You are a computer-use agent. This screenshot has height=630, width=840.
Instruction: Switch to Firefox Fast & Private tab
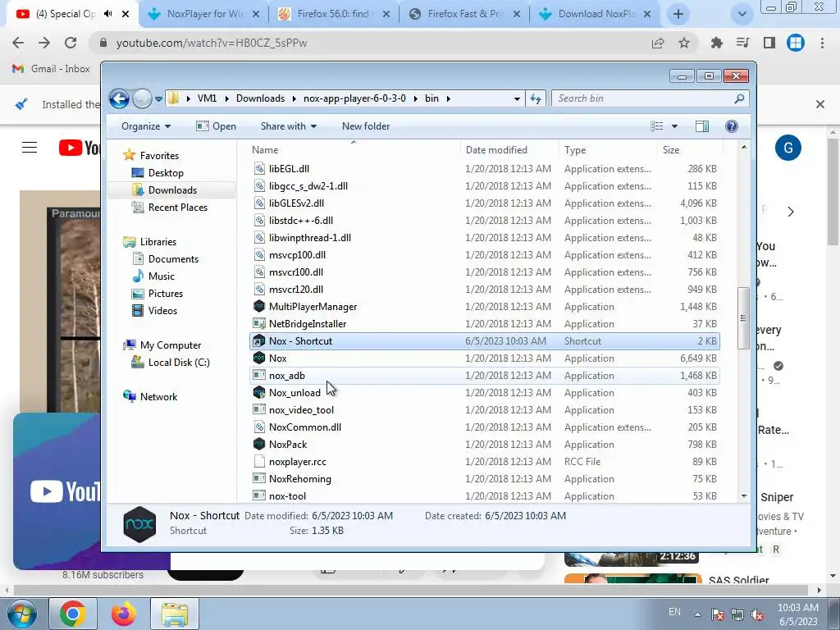[x=465, y=14]
